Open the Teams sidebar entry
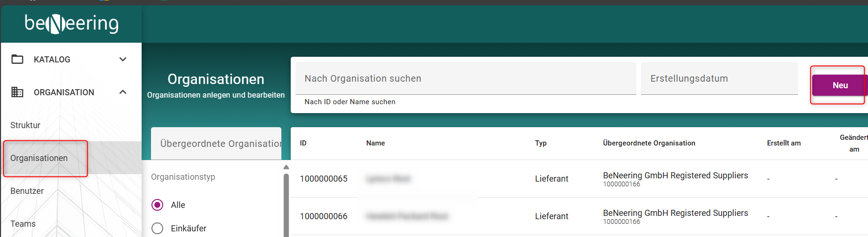The height and width of the screenshot is (237, 868). click(x=23, y=224)
